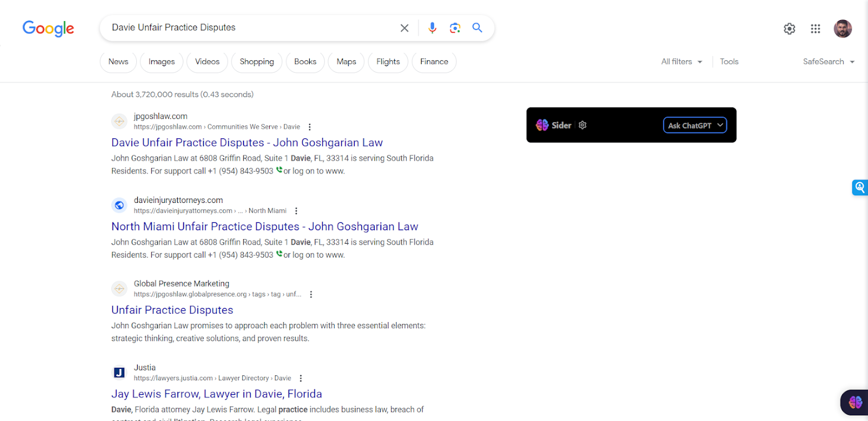
Task: Open the Google account profile picture
Action: [x=843, y=29]
